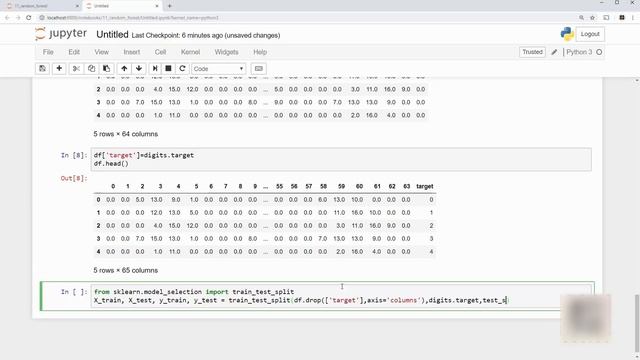Click the Jupyter logo
The width and height of the screenshot is (640, 360).
61,34
